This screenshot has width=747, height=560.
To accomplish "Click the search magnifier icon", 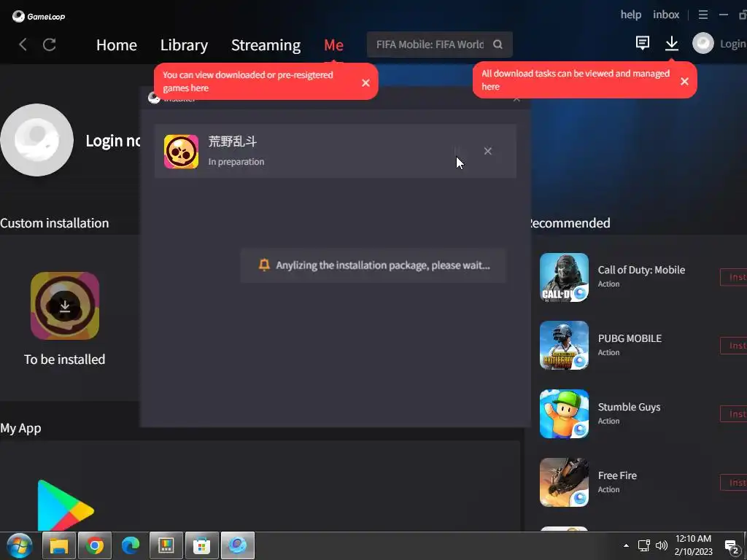I will 498,44.
